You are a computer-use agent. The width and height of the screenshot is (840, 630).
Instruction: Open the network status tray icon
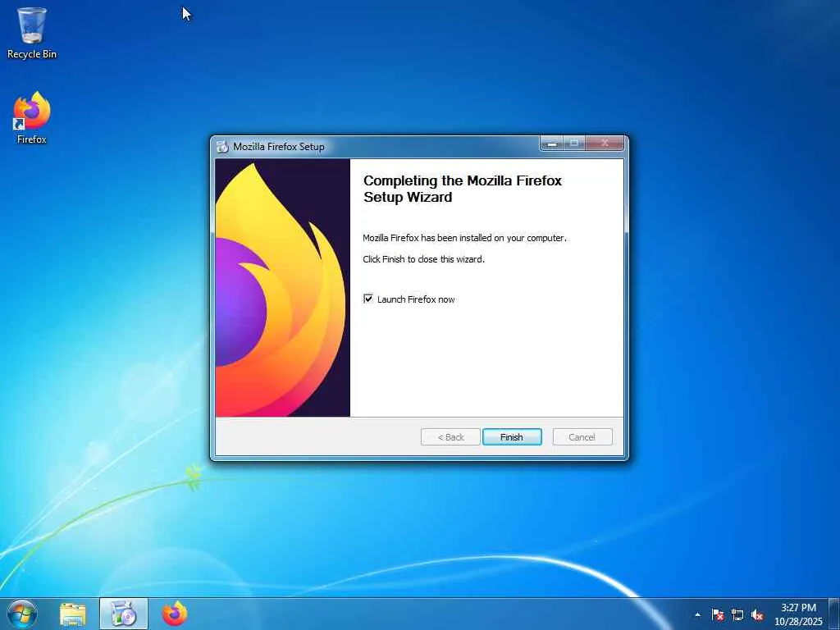(737, 614)
